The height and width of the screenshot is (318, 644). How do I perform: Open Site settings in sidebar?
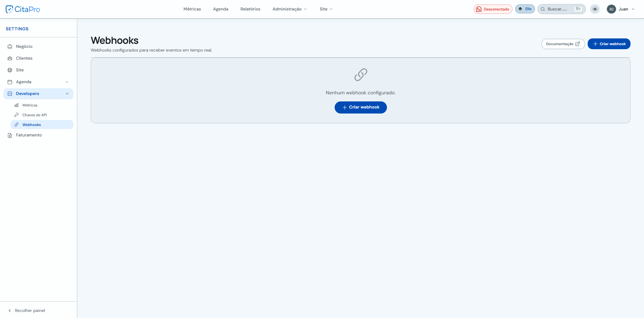38,70
